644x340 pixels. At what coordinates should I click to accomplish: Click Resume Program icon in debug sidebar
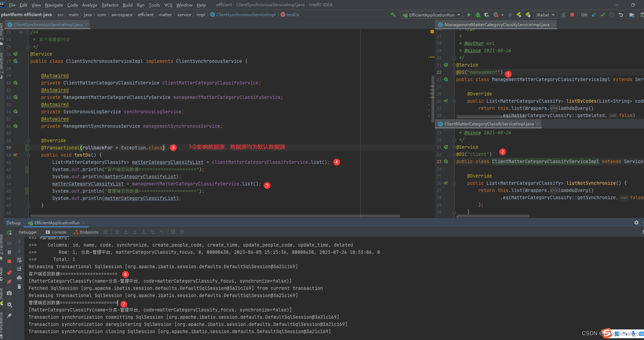9,243
